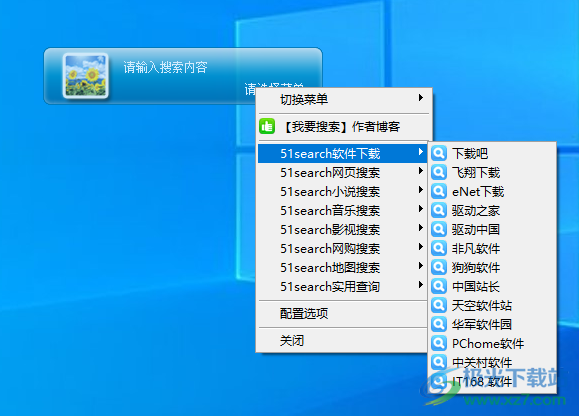Click the search icon beside 非凡软件
Screen dimensions: 579x416
439,248
